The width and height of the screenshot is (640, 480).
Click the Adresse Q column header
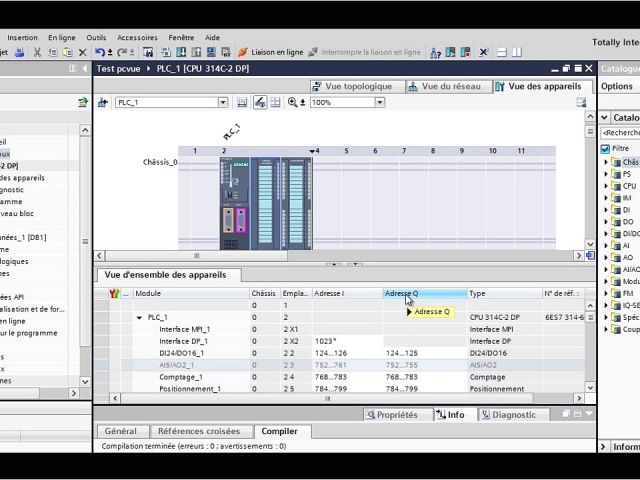point(424,293)
